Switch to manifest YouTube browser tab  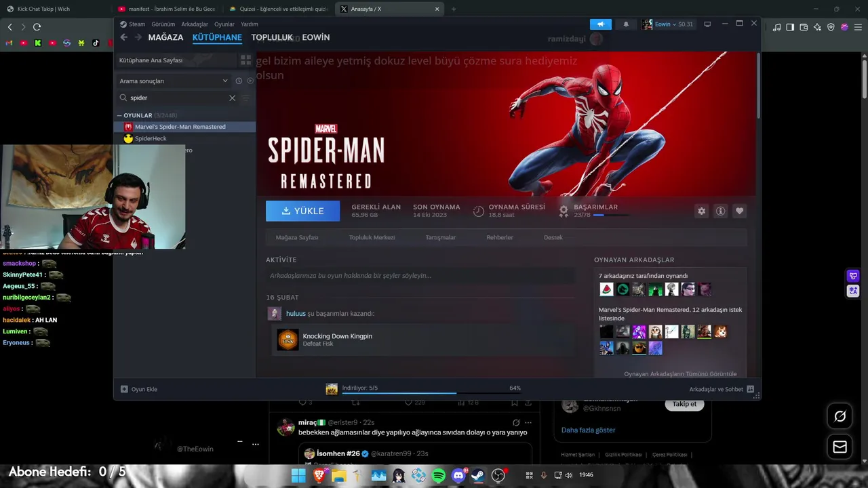(165, 9)
